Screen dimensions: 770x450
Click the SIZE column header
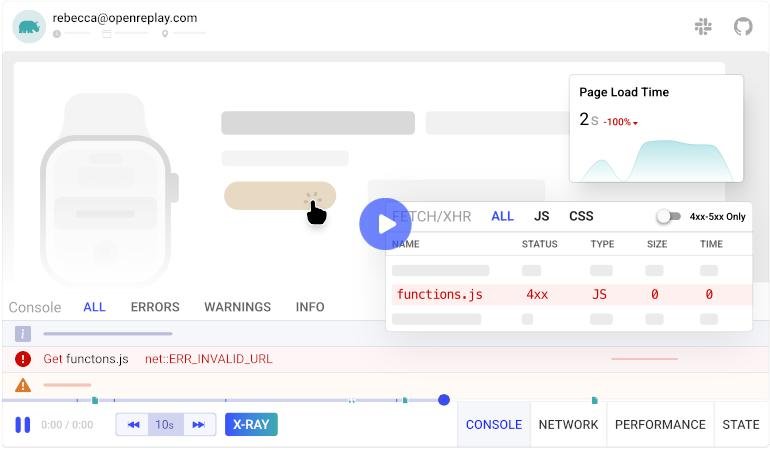click(x=657, y=244)
